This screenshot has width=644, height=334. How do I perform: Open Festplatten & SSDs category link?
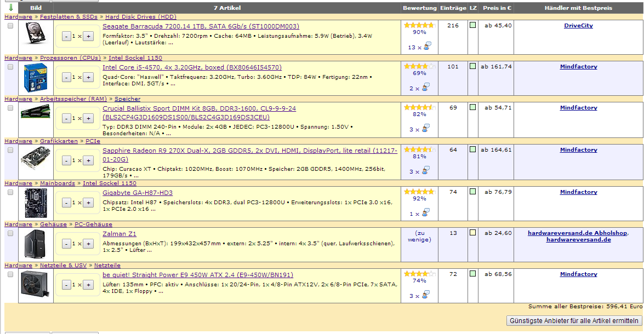click(x=69, y=17)
